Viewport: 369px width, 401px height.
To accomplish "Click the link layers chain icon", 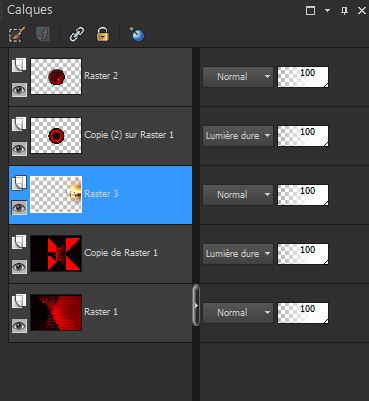I will [77, 34].
